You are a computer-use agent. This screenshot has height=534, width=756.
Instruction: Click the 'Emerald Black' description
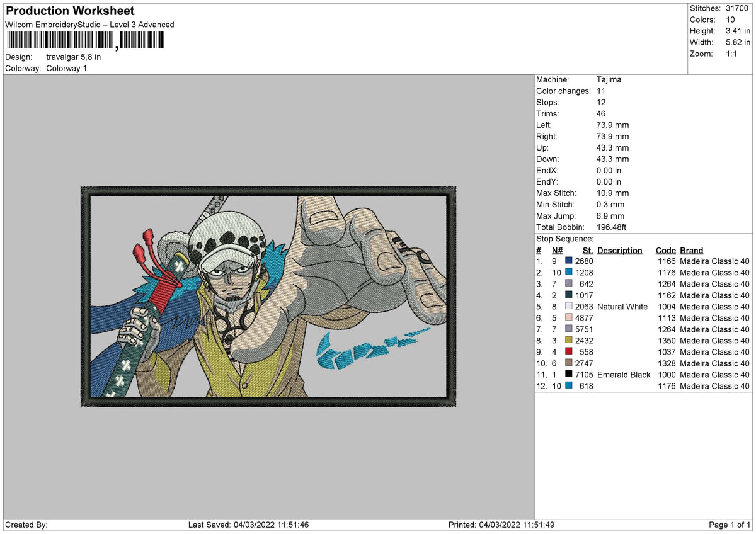coord(624,375)
